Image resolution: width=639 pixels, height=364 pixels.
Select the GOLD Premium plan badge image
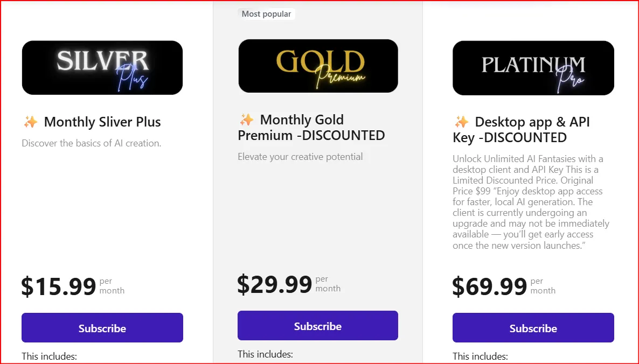tap(318, 65)
